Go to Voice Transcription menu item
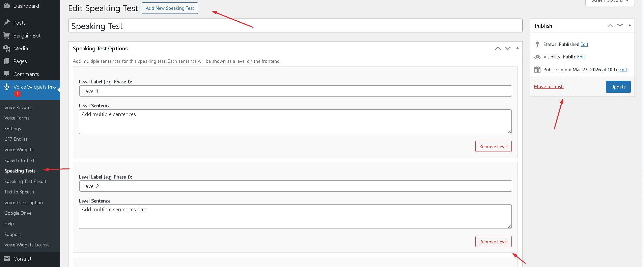Viewport: 644px width, 267px height. [24, 203]
